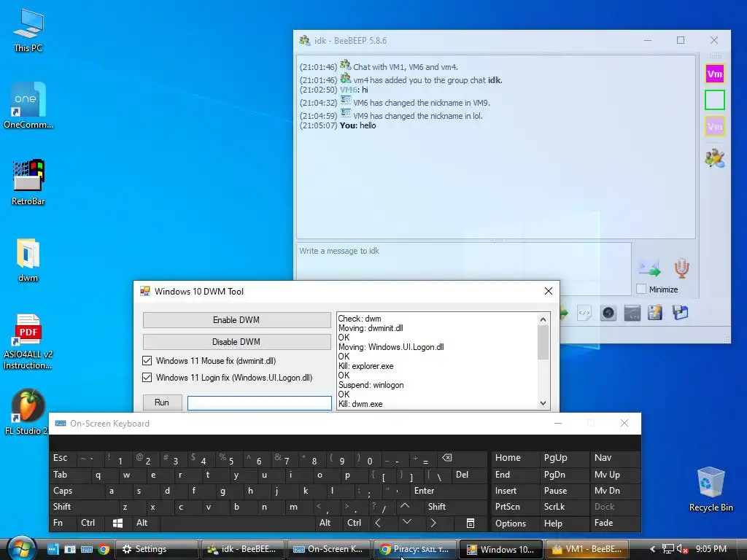The height and width of the screenshot is (560, 747).
Task: Open the Recycle Bin desktop icon
Action: click(x=711, y=489)
